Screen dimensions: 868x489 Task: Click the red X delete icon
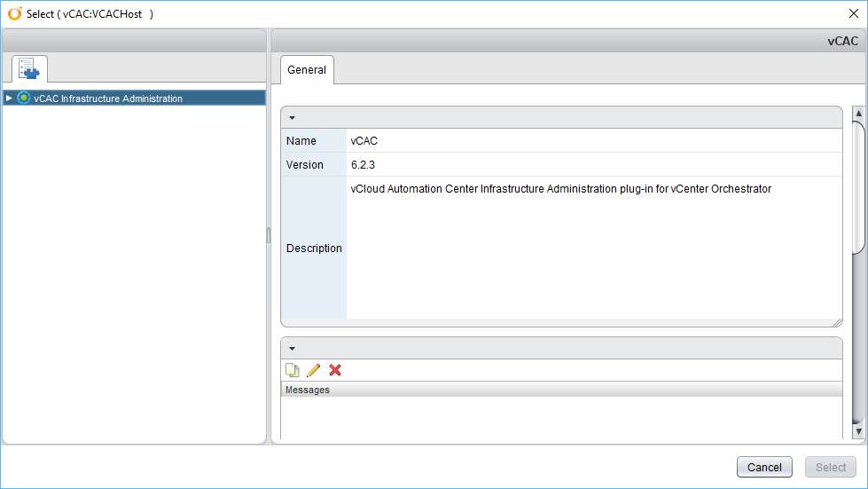(335, 370)
